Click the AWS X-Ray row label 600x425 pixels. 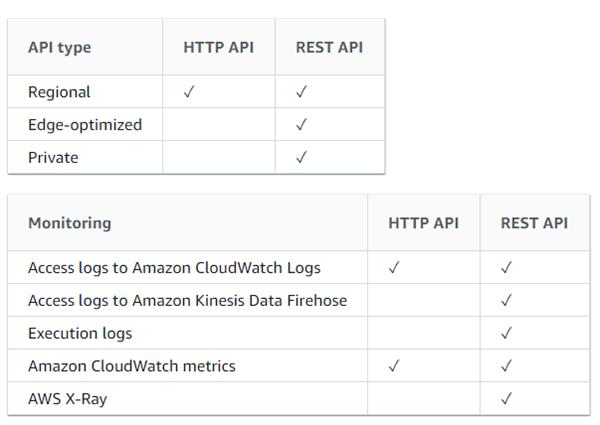pyautogui.click(x=67, y=398)
